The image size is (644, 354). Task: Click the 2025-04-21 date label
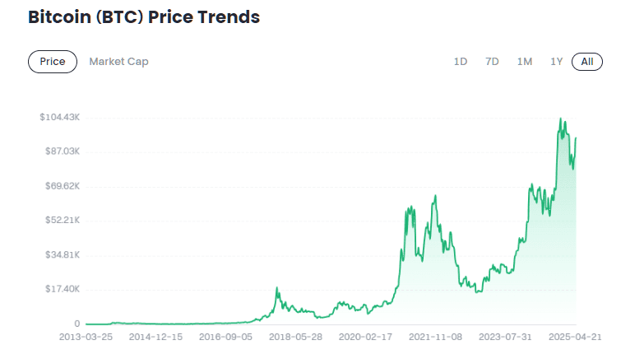pos(576,338)
